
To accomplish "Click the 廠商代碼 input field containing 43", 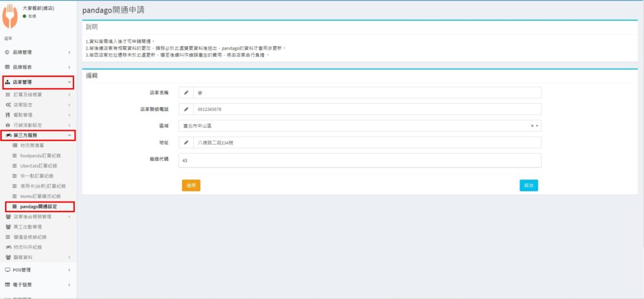I will tap(360, 161).
